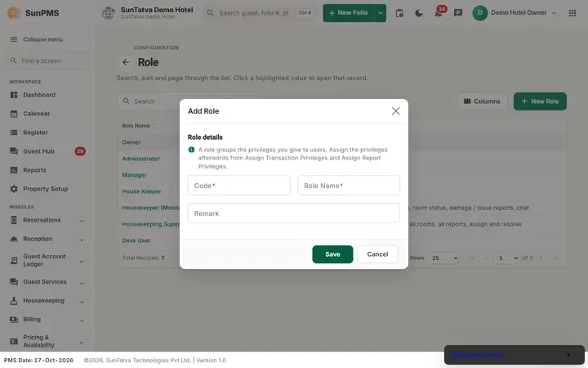Open the Administrator role record
Image resolution: width=588 pixels, height=368 pixels.
click(140, 159)
